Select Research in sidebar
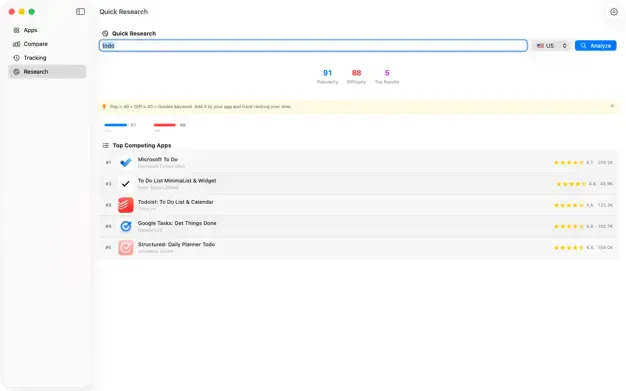 tap(47, 71)
